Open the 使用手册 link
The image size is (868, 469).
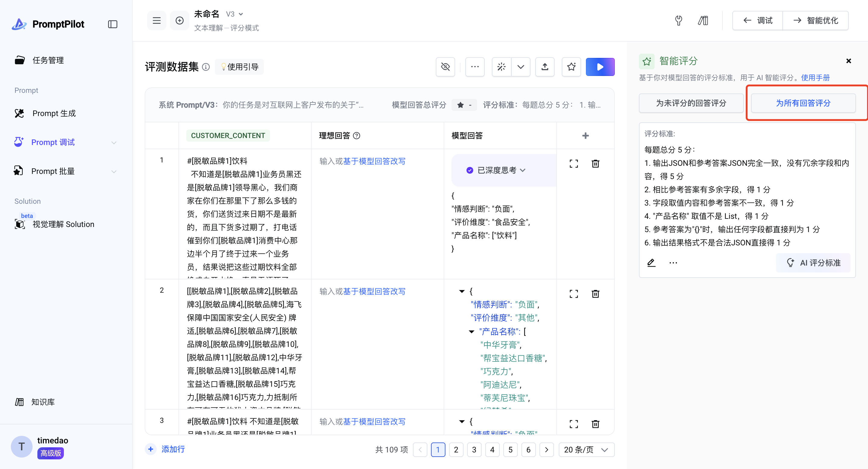(815, 77)
